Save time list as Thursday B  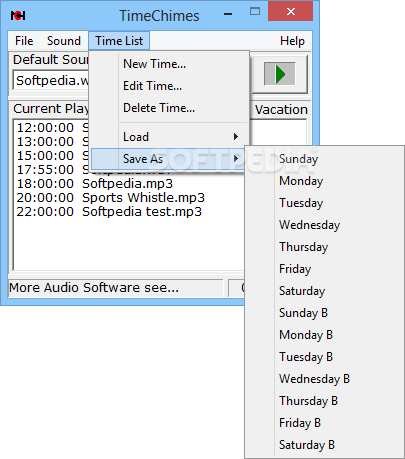coord(324,401)
